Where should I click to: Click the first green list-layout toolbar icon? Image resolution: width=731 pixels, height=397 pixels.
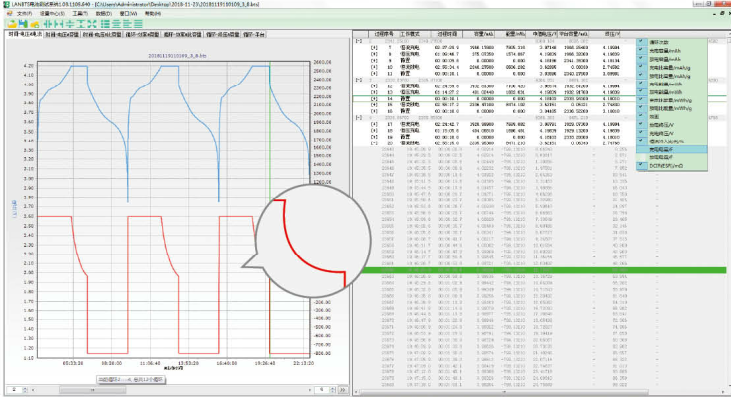105,24
